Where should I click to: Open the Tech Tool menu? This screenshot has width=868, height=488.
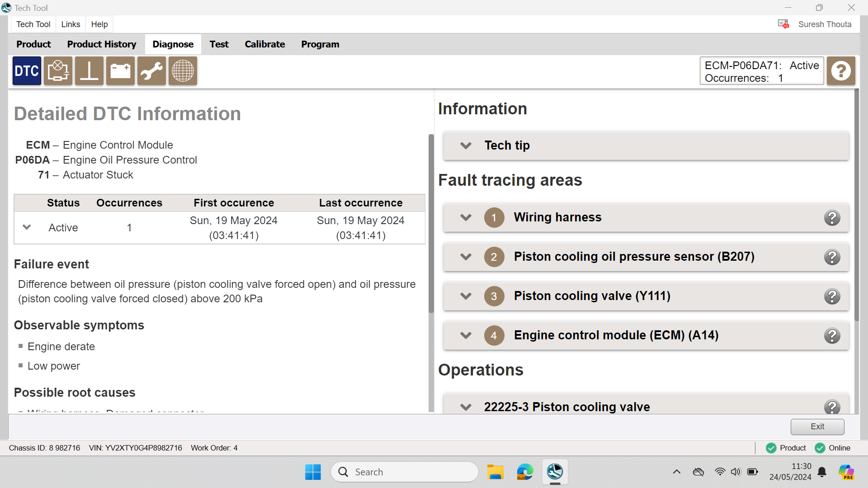pyautogui.click(x=33, y=24)
